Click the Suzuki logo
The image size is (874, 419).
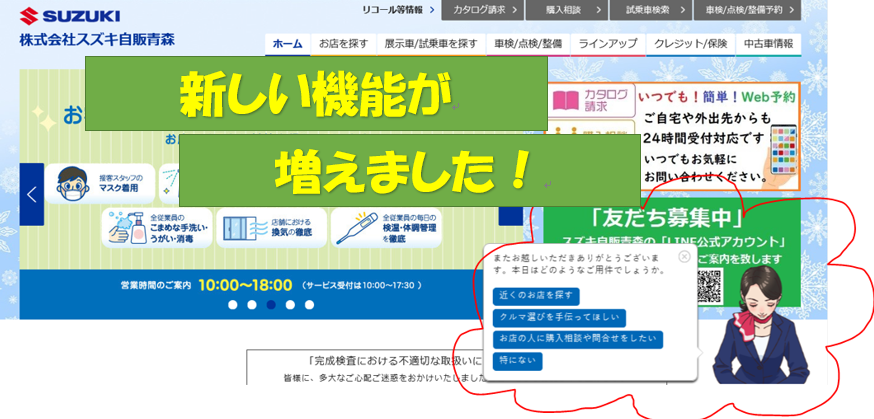[69, 16]
